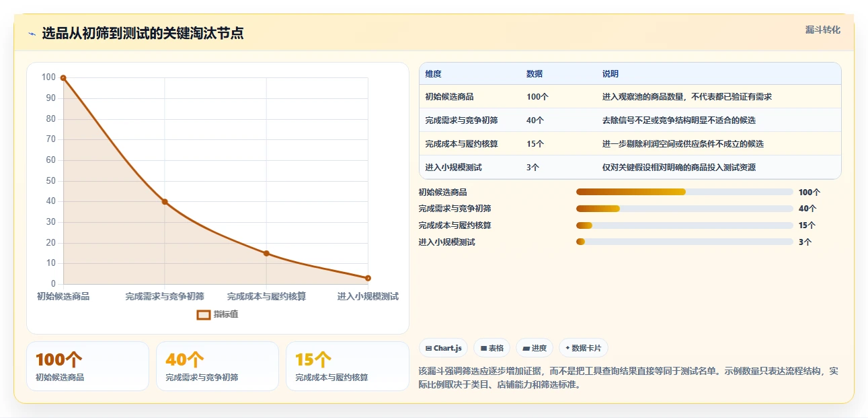868x418 pixels.
Task: Click the 初始候选商品 progress bar
Action: coord(684,192)
